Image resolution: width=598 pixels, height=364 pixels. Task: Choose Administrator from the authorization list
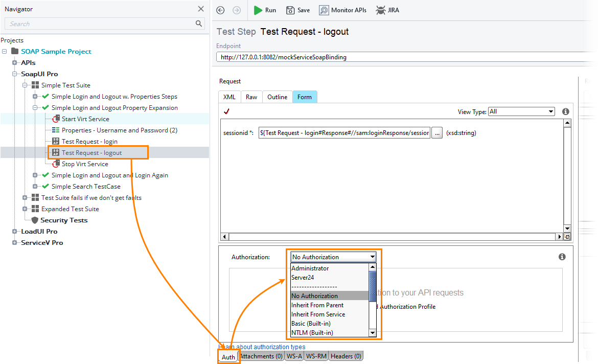330,268
